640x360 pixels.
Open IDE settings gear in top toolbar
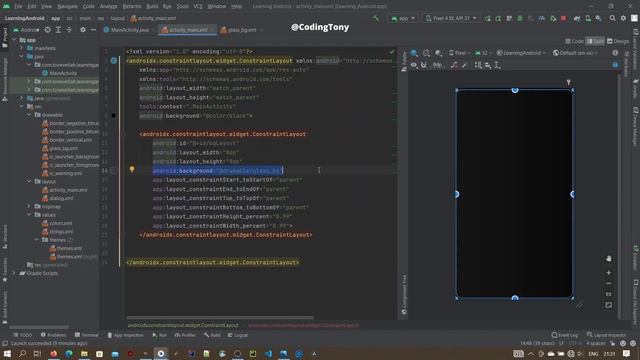tap(623, 18)
